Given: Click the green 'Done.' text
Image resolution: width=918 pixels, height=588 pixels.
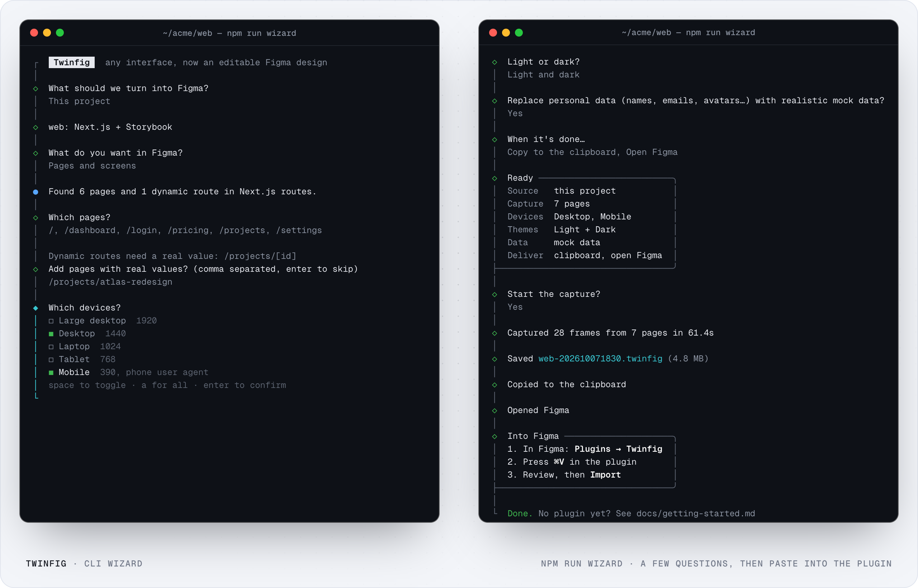Looking at the screenshot, I should click(520, 513).
